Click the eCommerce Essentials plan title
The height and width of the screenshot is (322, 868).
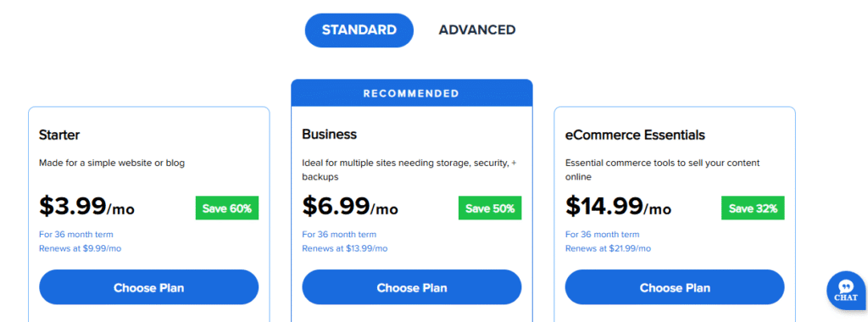pyautogui.click(x=635, y=135)
